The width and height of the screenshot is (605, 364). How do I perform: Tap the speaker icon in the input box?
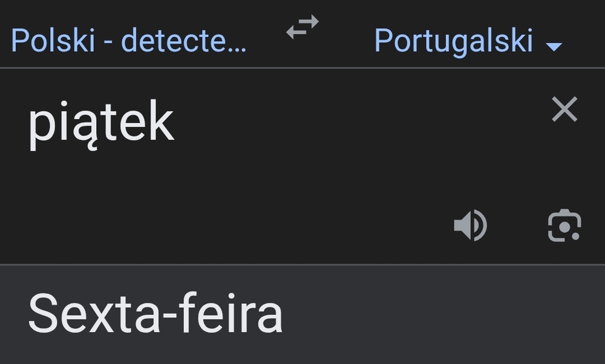(x=470, y=226)
